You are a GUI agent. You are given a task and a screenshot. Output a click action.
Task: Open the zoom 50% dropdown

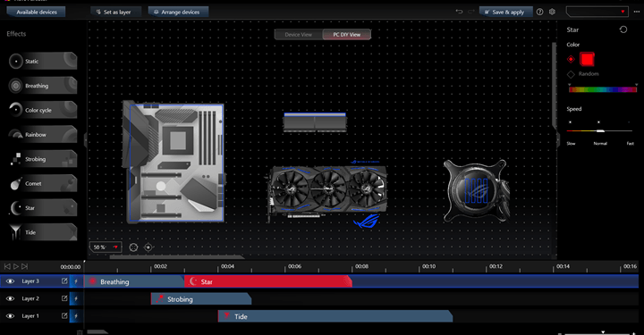click(x=106, y=247)
